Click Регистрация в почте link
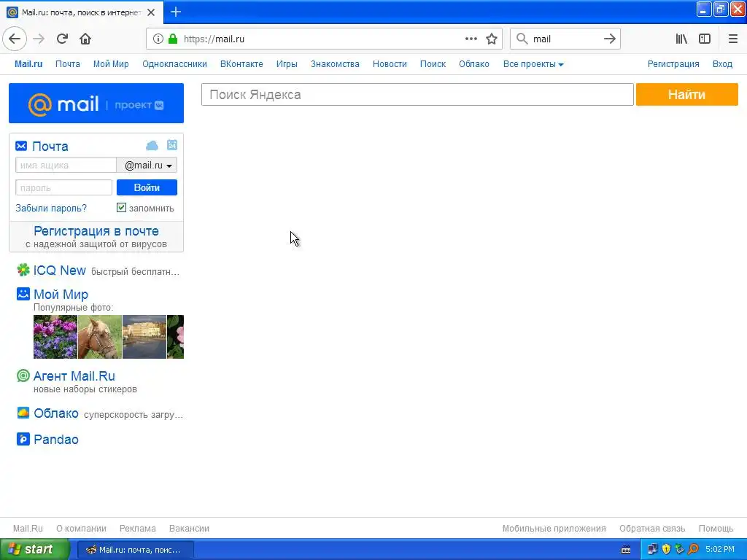Image resolution: width=747 pixels, height=560 pixels. pyautogui.click(x=96, y=231)
